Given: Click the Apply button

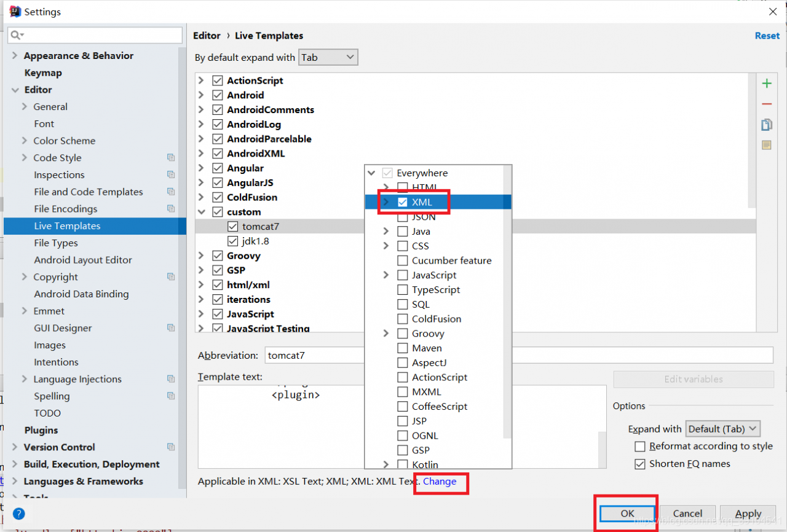Looking at the screenshot, I should point(748,514).
